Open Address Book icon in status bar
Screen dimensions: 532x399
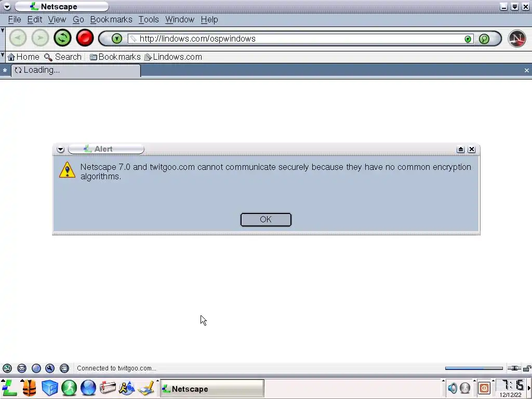(64, 368)
